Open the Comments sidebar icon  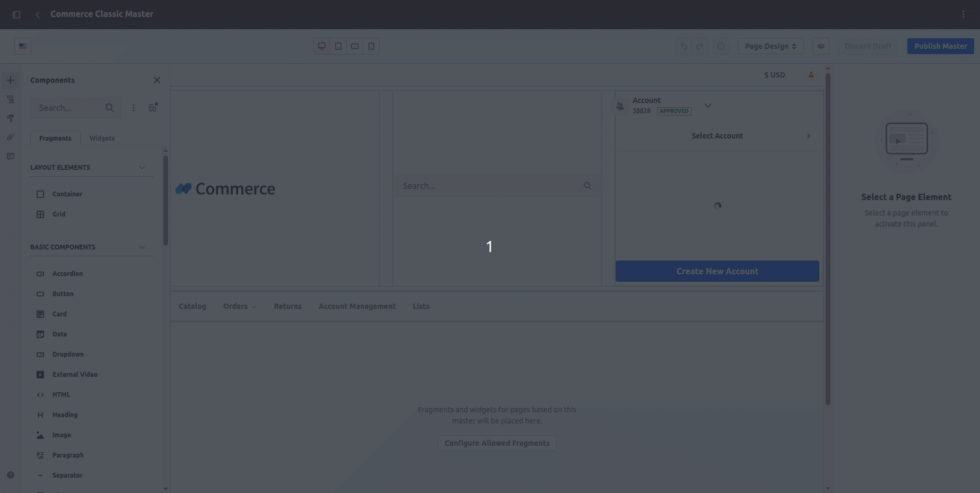(x=11, y=157)
